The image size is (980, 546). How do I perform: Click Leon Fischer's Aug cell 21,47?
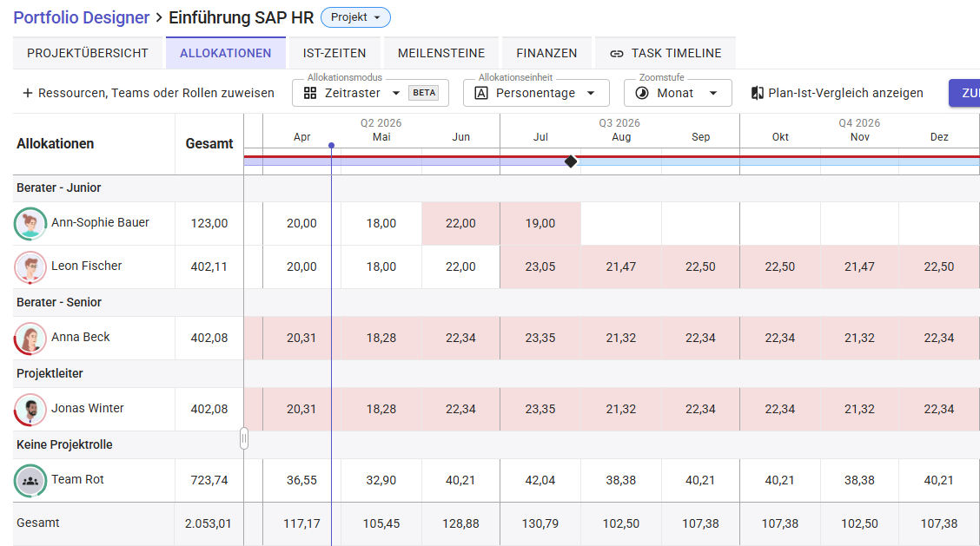coord(620,266)
